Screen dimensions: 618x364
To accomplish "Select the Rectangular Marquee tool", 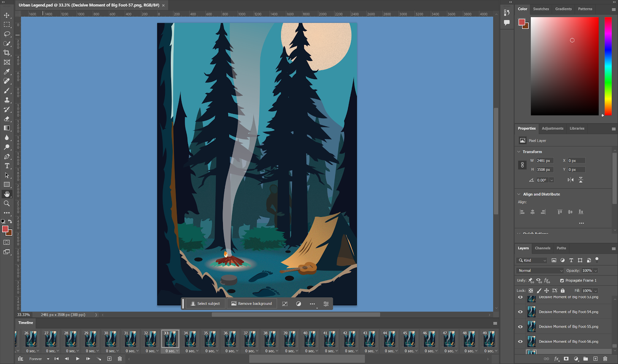I will (x=7, y=24).
